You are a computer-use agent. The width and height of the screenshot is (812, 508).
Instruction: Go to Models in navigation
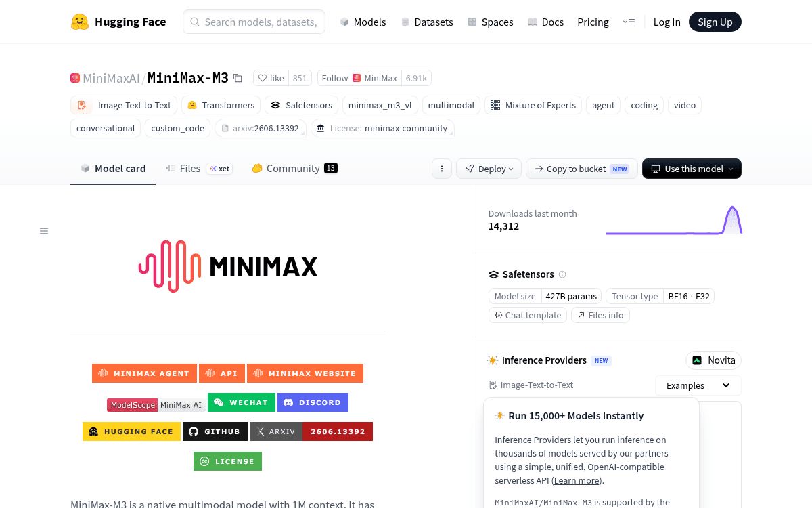pos(363,22)
